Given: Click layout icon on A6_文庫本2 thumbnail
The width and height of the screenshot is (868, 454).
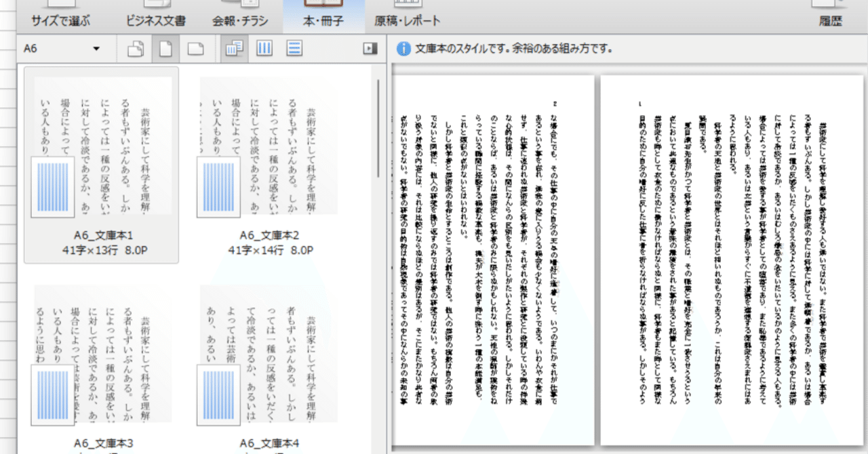Looking at the screenshot, I should pos(219,186).
